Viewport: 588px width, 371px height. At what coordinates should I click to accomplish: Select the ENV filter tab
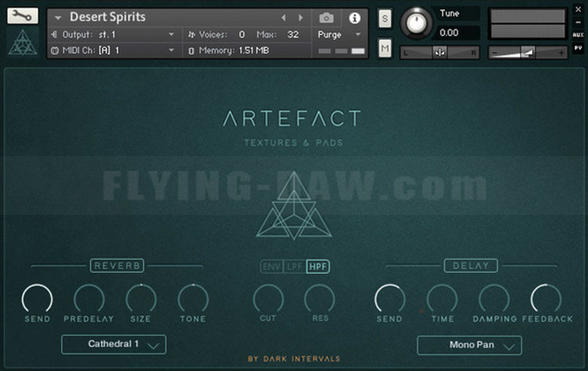pos(272,267)
